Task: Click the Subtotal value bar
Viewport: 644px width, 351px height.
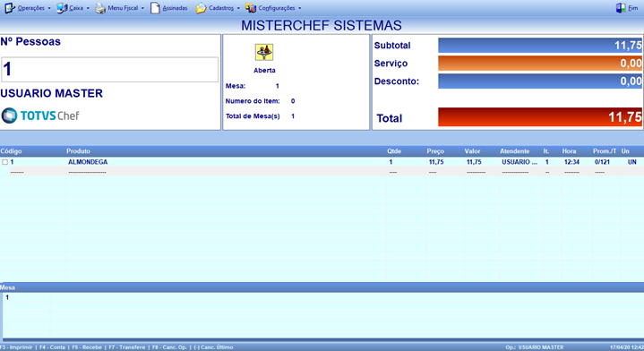Action: tap(540, 45)
